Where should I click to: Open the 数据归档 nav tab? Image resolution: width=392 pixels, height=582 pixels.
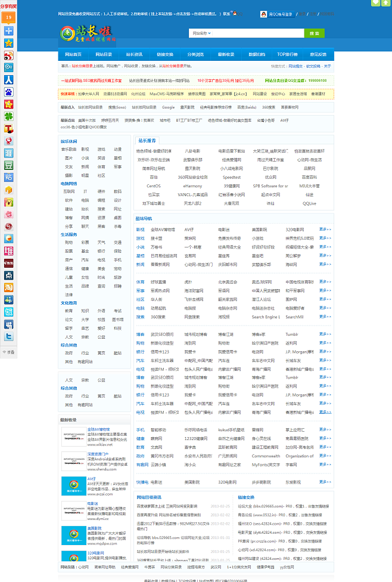(257, 55)
